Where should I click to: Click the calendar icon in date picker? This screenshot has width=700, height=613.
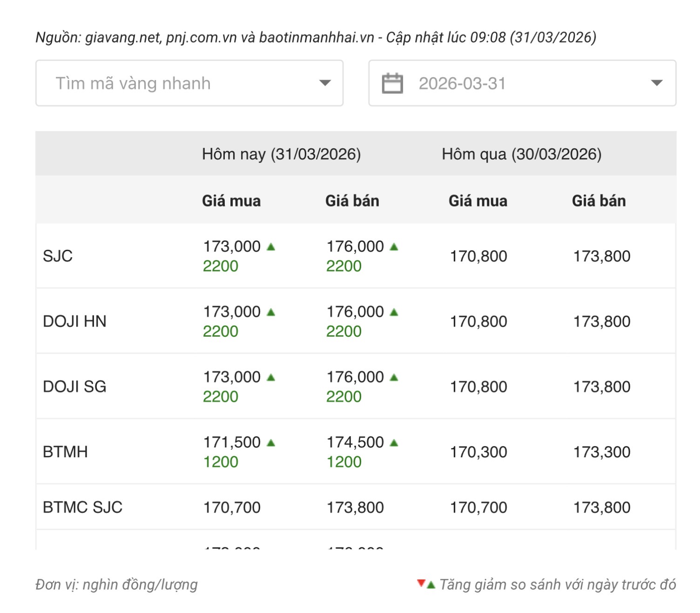(x=392, y=84)
